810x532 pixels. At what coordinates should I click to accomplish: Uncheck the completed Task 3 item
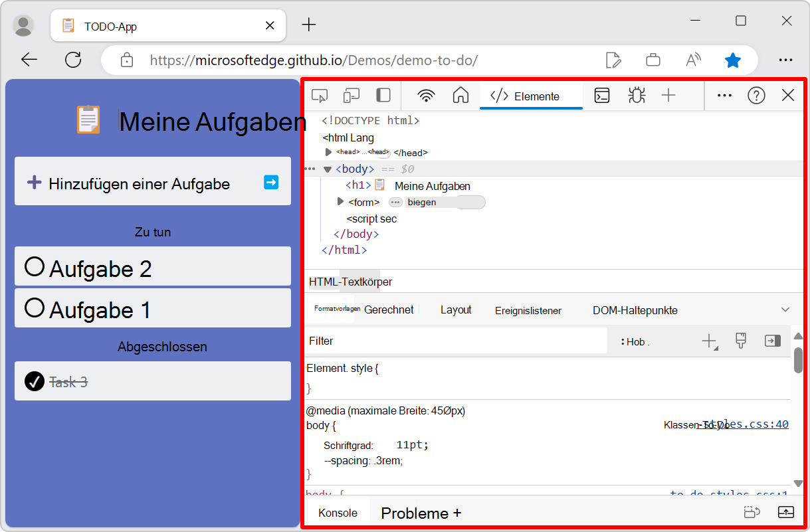pos(34,381)
